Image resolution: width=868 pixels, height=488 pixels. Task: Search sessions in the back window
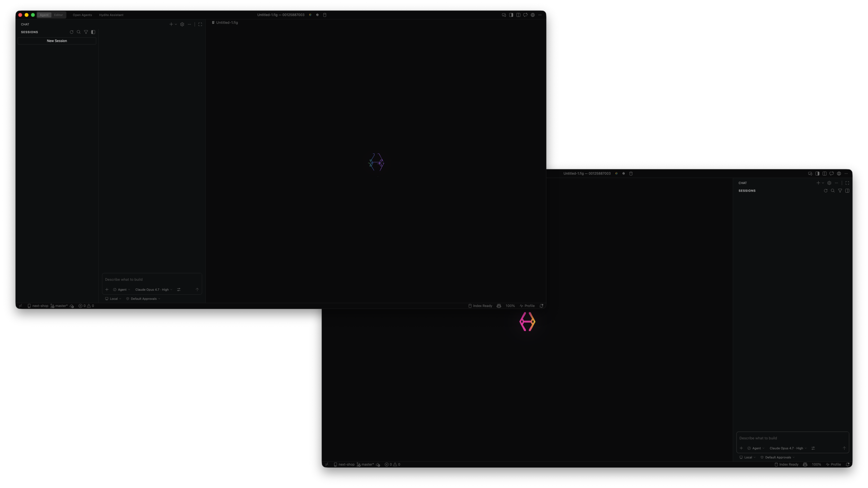[833, 191]
